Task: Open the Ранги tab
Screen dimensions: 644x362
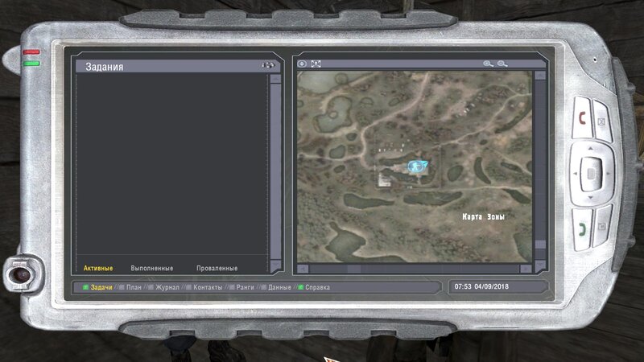Action: pyautogui.click(x=246, y=287)
